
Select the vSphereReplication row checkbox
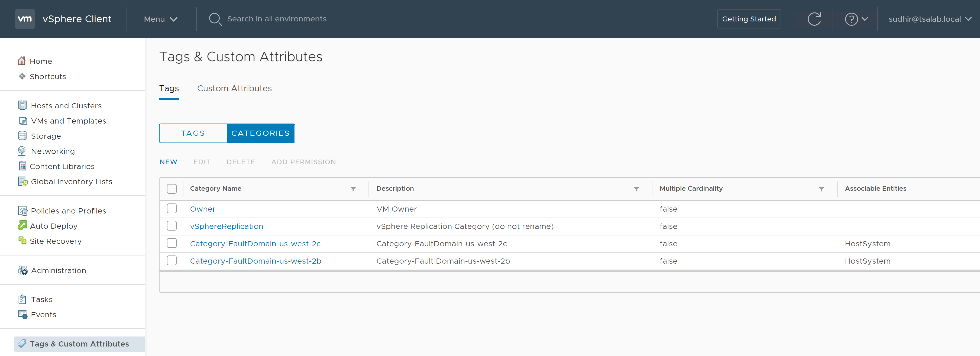[172, 226]
